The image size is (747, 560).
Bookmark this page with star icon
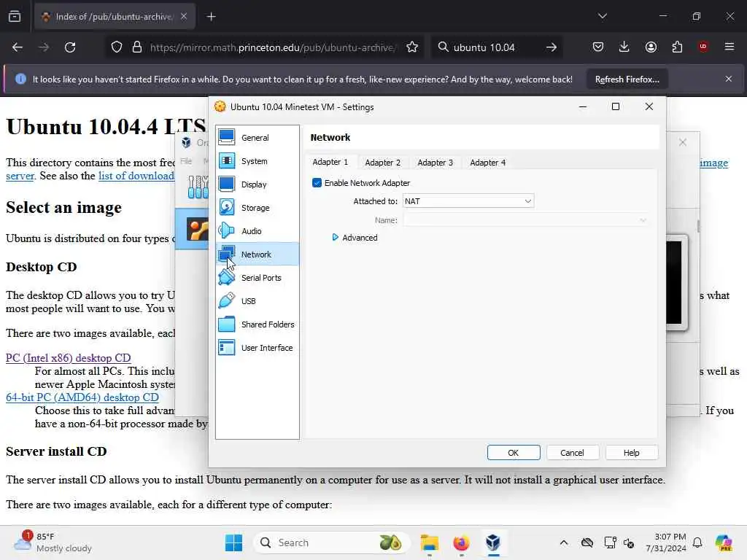pos(412,47)
